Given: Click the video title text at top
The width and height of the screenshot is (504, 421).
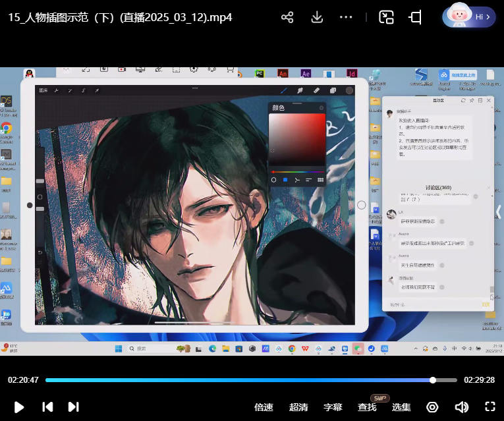Looking at the screenshot, I should tap(120, 18).
